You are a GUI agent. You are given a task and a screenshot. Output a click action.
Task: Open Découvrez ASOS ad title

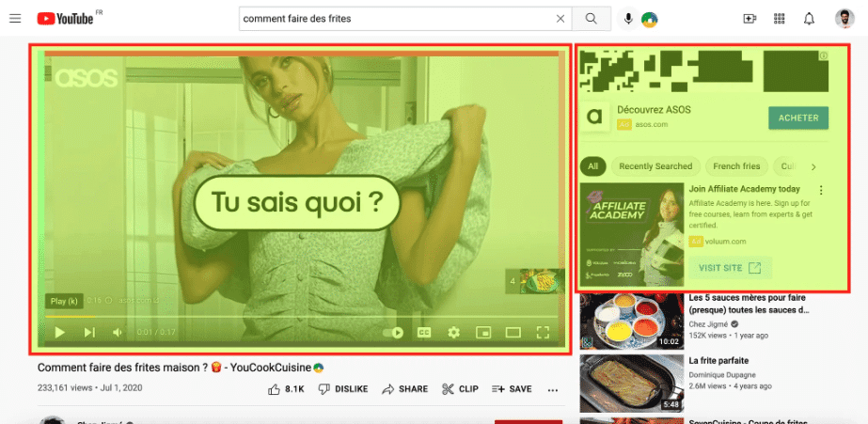tap(654, 110)
